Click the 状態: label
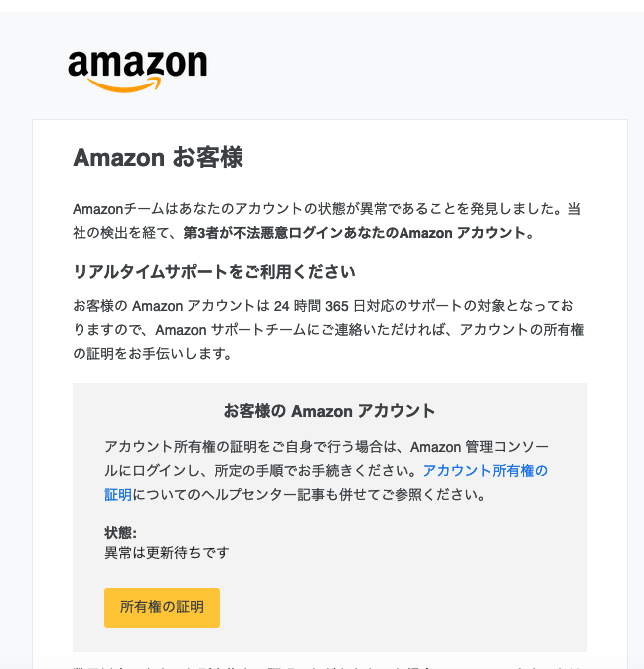The image size is (644, 669). pos(120,533)
